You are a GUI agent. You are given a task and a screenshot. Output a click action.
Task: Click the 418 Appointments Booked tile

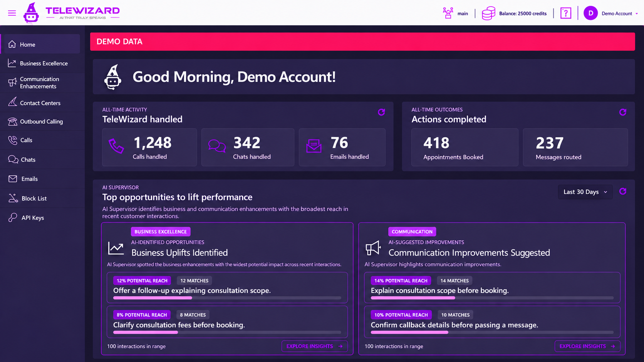[465, 147]
